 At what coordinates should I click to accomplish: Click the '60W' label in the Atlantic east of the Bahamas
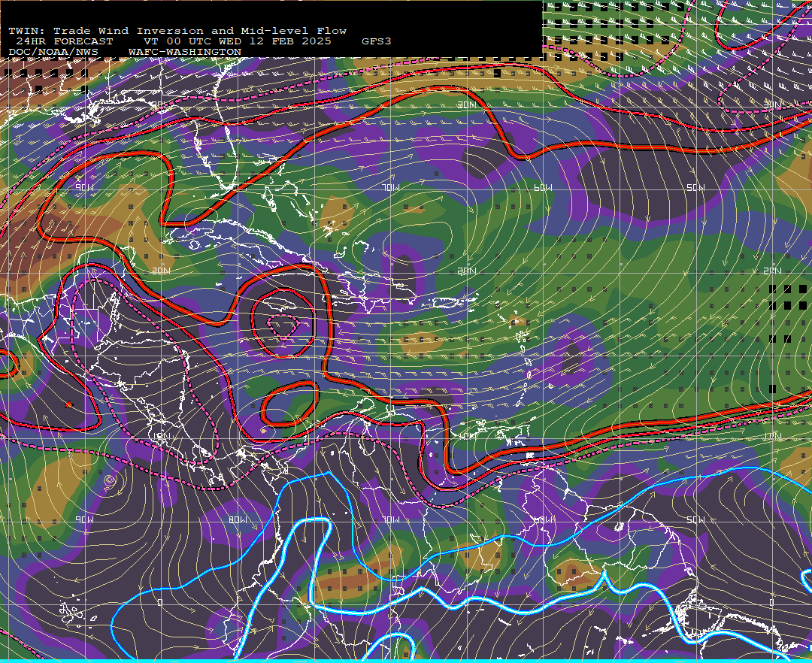(544, 187)
